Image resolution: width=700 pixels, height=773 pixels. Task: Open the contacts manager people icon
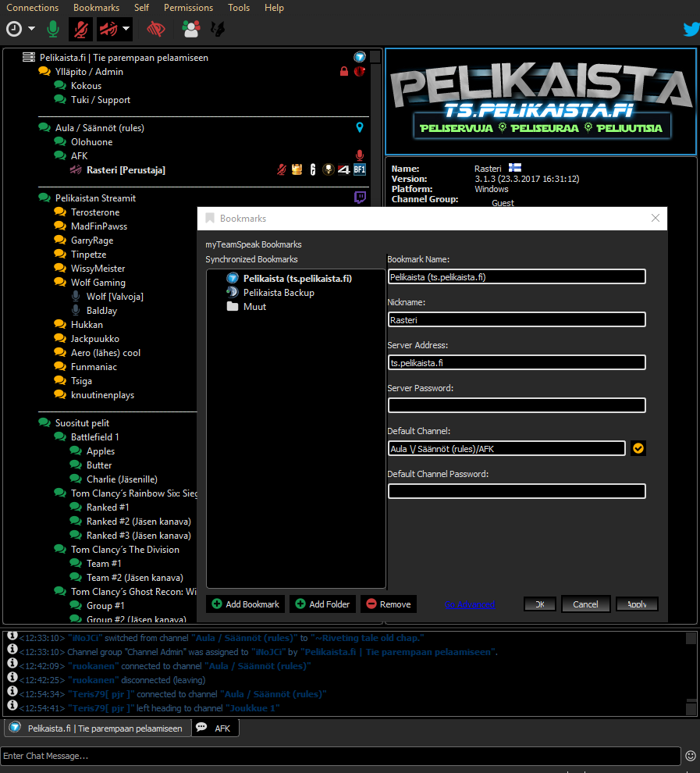pos(191,29)
